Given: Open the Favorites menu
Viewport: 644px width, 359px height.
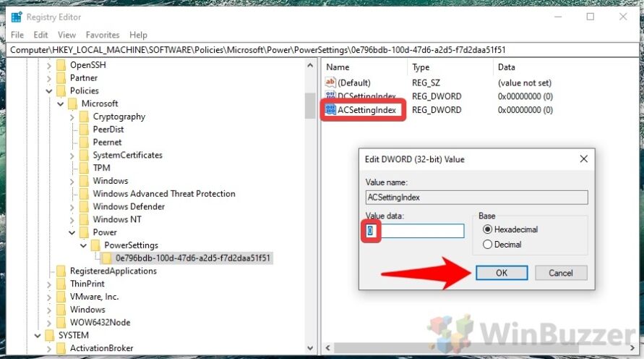Looking at the screenshot, I should 103,35.
